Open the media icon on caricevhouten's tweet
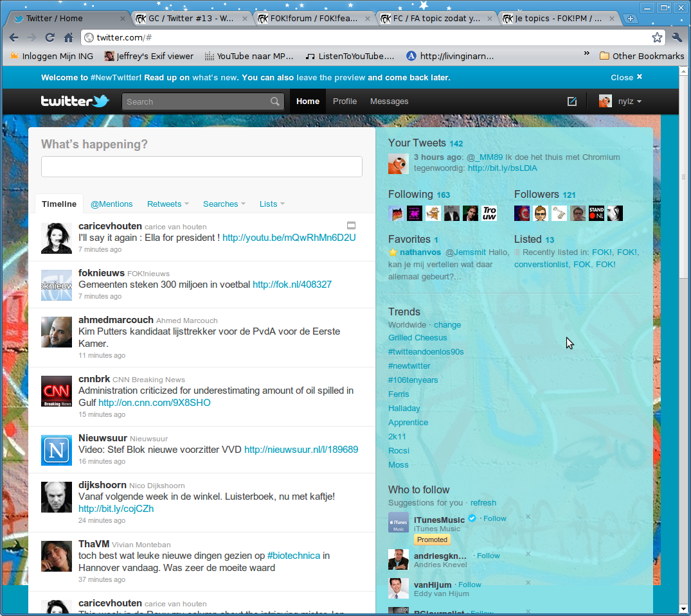Screen dimensions: 691x616 click(351, 225)
